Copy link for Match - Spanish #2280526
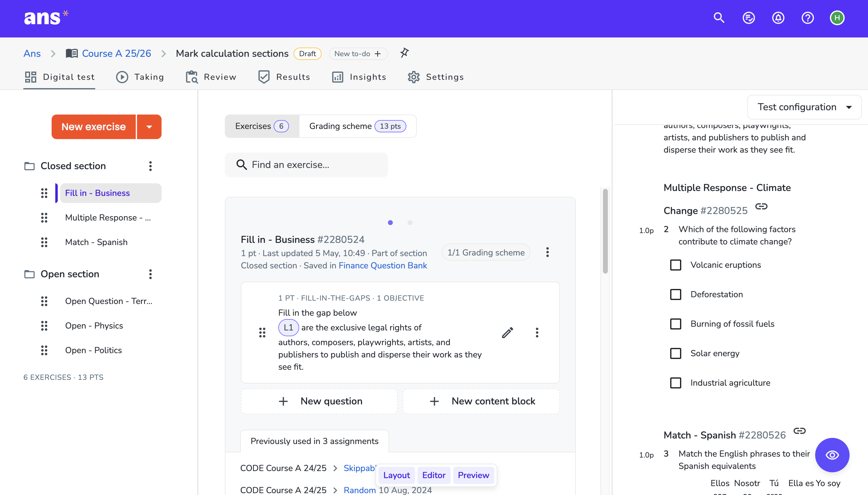This screenshot has width=868, height=495. 800,431
